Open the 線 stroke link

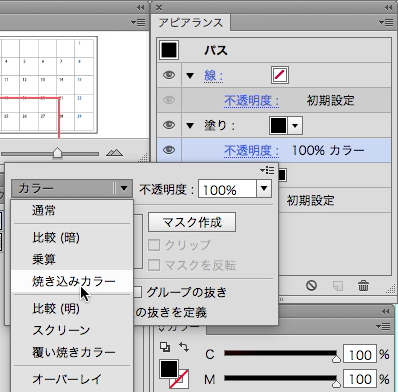tap(213, 76)
